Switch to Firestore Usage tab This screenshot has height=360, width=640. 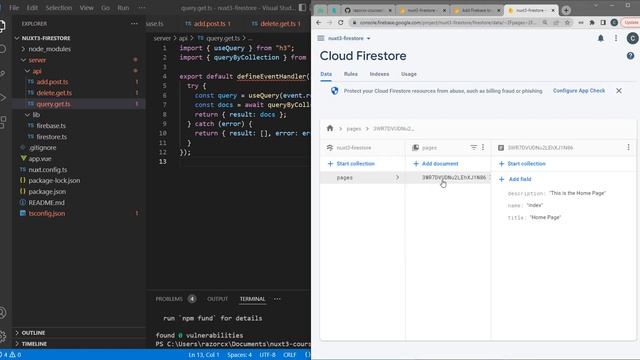point(409,74)
